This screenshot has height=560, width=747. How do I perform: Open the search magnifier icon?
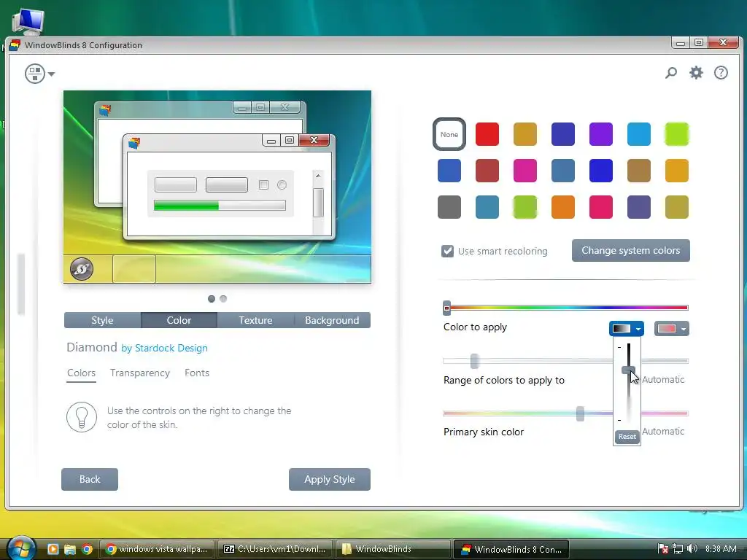671,73
